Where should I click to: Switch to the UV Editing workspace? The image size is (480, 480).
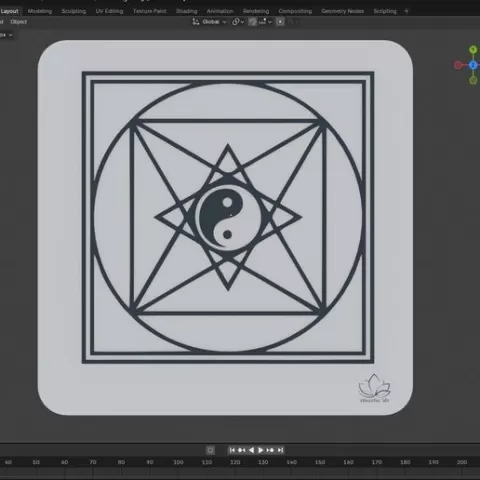(x=109, y=11)
